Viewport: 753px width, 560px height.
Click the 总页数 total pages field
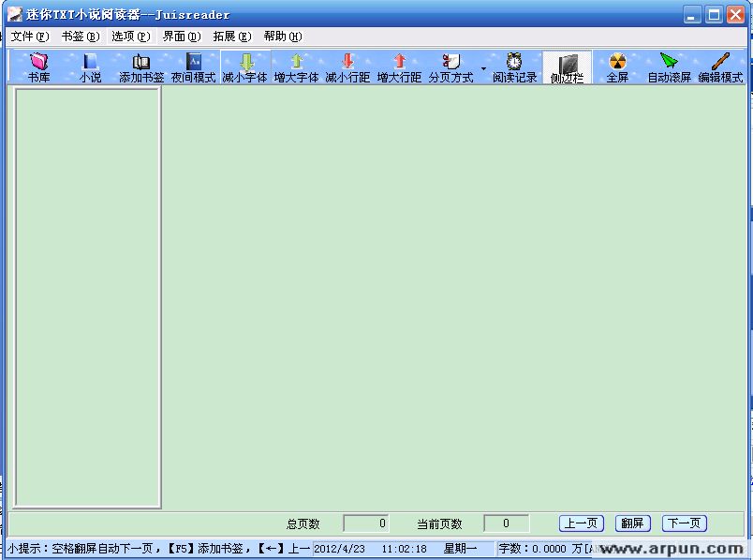(366, 523)
